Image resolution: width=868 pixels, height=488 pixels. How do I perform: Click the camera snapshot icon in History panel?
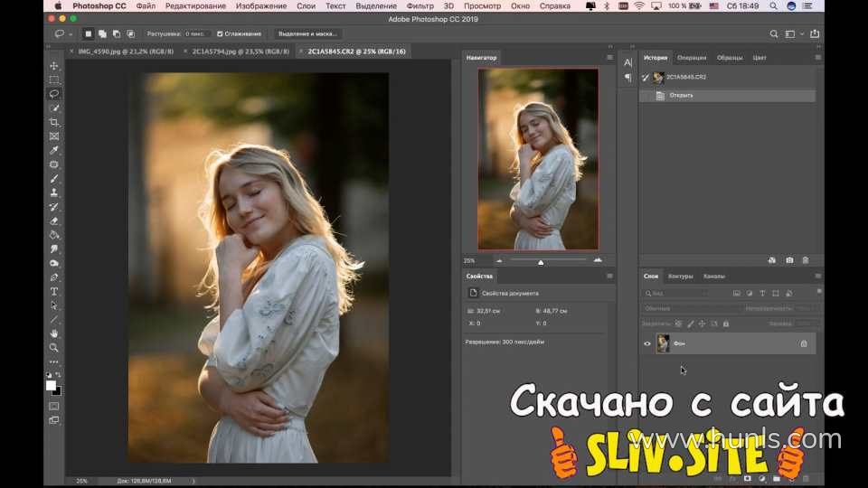(789, 260)
